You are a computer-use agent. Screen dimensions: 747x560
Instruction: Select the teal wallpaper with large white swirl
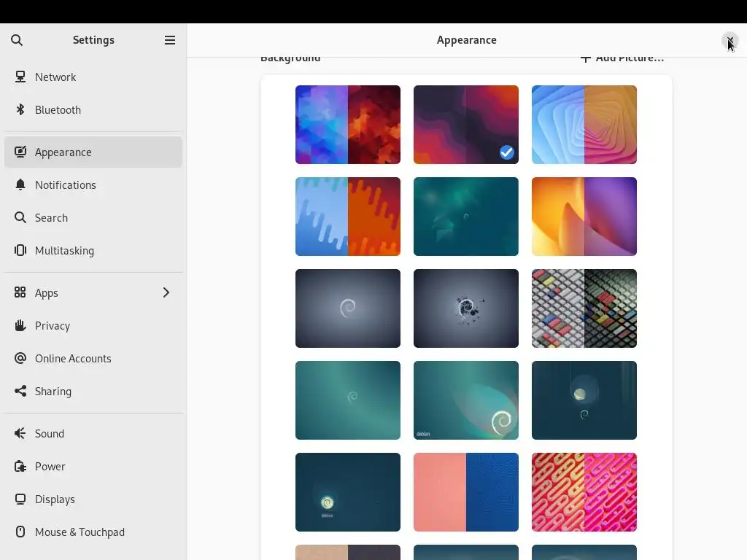point(466,400)
